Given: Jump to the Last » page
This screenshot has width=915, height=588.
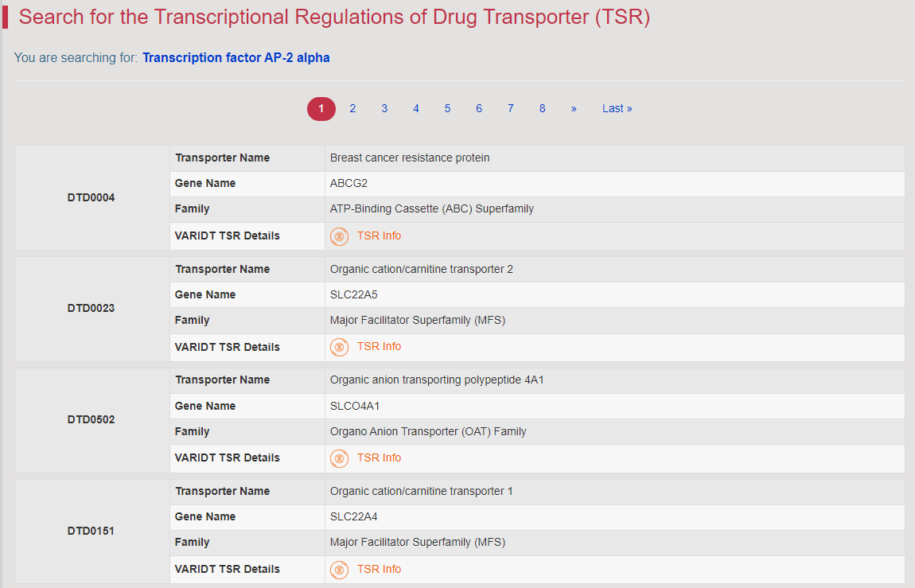Looking at the screenshot, I should [617, 108].
